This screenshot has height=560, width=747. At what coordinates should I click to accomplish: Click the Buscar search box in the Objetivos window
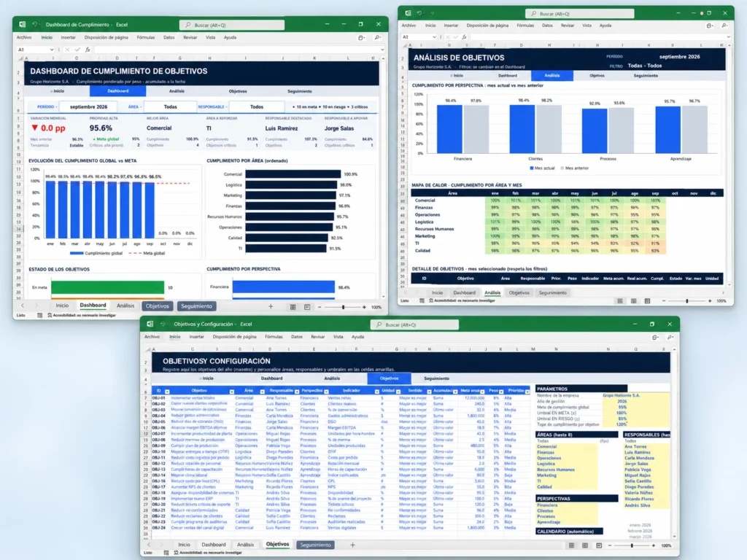414,324
